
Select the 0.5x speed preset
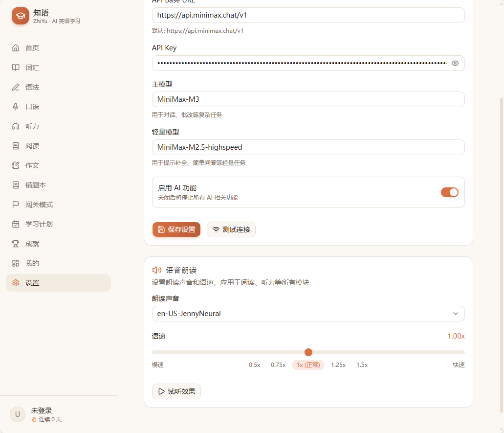[254, 365]
